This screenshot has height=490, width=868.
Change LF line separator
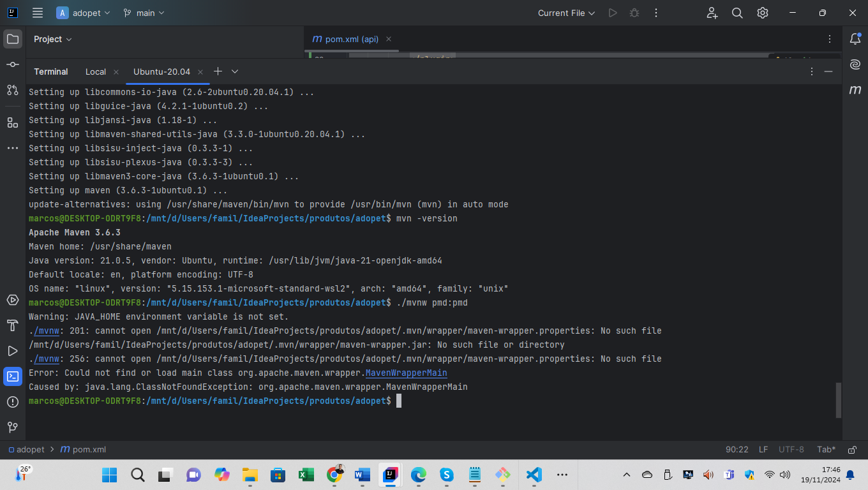(x=763, y=449)
